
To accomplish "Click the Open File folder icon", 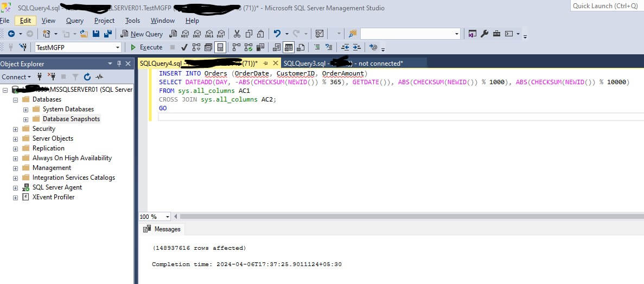I will [x=84, y=34].
